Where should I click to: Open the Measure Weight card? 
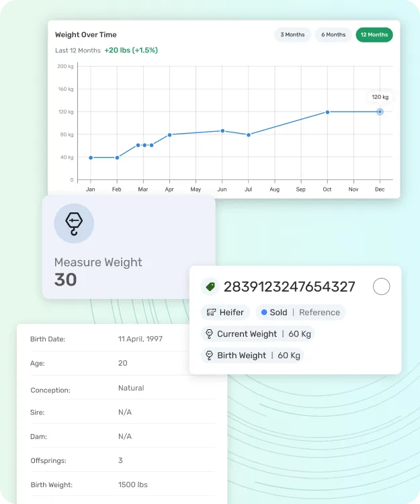(128, 247)
